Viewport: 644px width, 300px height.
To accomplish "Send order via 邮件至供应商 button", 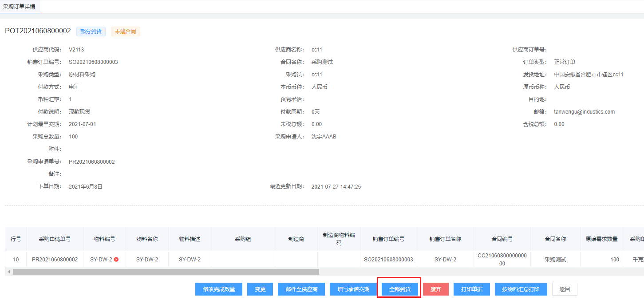I will pos(301,289).
